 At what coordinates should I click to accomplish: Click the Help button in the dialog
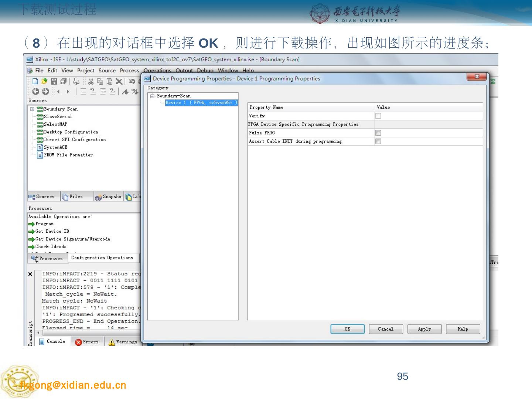click(x=463, y=329)
